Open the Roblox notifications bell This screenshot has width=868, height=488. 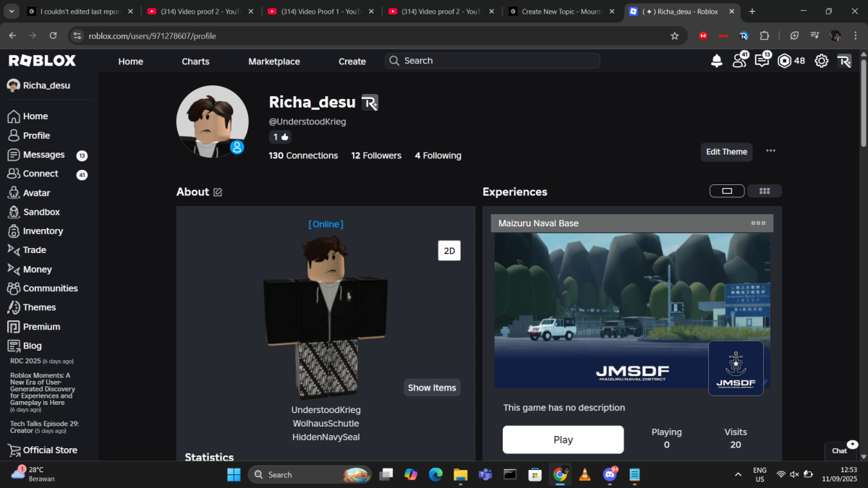click(716, 61)
